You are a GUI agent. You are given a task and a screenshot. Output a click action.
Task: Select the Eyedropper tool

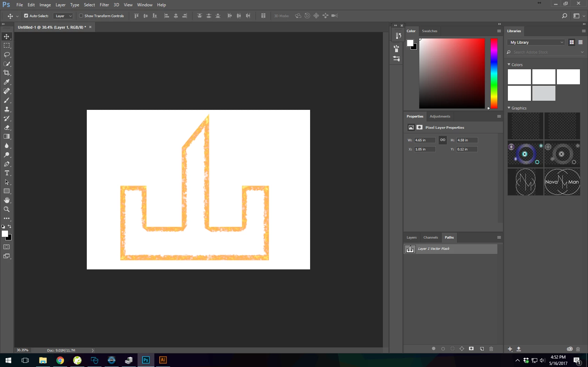coord(7,82)
